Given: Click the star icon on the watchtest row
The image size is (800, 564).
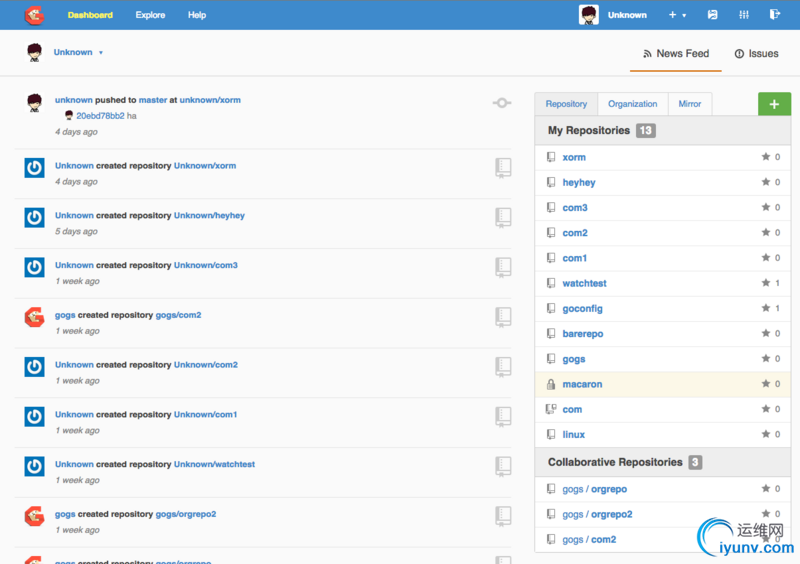Looking at the screenshot, I should point(766,283).
